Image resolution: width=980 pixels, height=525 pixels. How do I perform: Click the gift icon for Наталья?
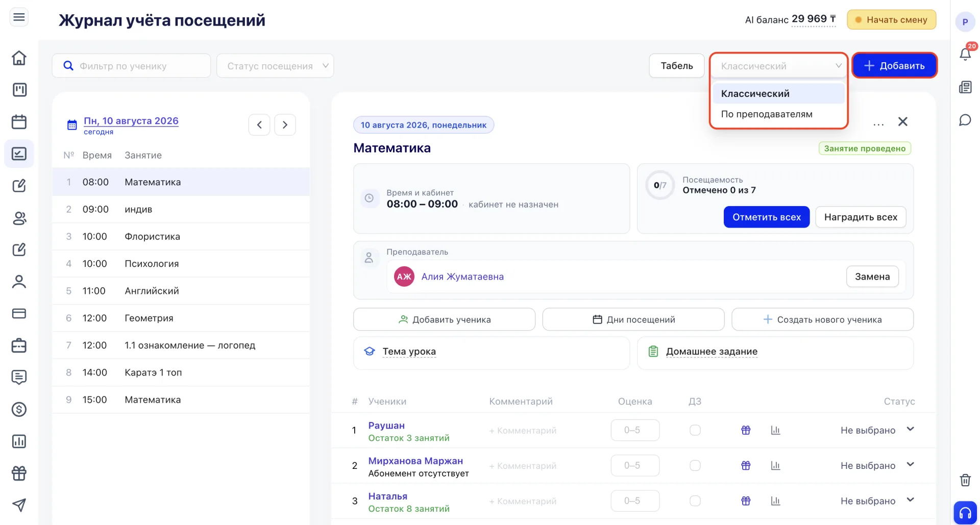(746, 501)
